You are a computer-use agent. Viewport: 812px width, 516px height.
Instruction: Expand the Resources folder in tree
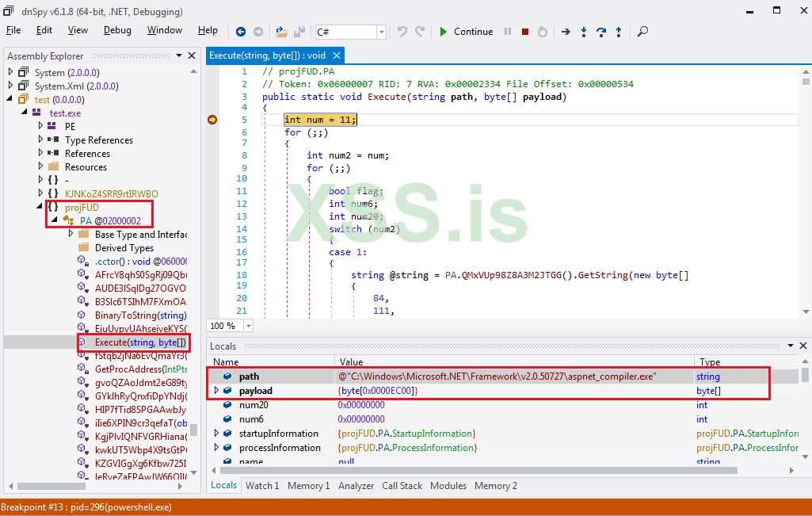coord(41,167)
